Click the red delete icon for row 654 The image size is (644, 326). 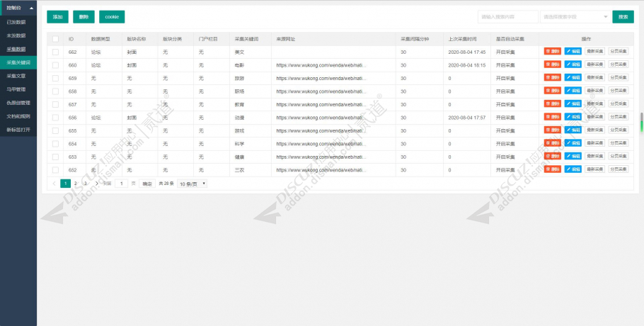click(552, 143)
